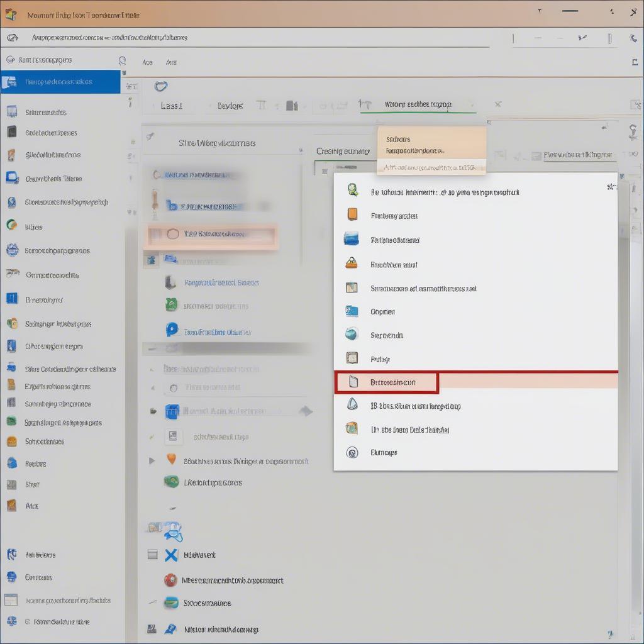Screen dimensions: 644x644
Task: Click the blue speech bubble icon row
Action: [x=209, y=331]
